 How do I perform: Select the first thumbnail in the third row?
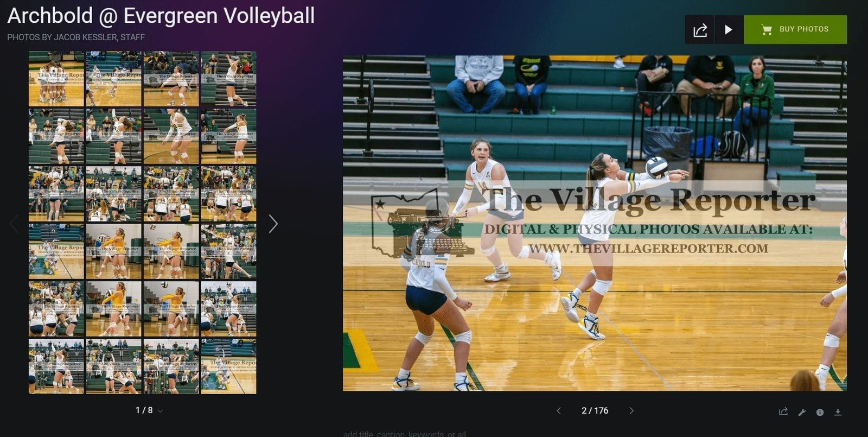(56, 194)
